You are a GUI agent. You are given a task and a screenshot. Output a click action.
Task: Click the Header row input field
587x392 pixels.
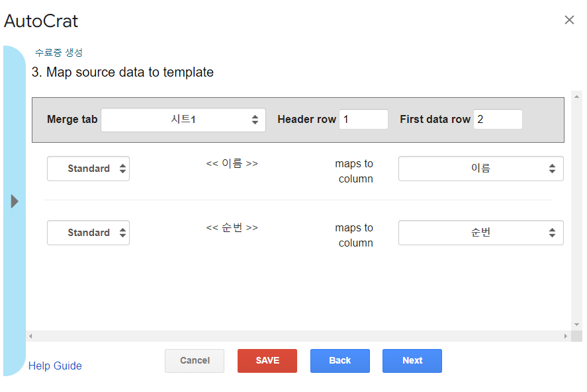(363, 120)
